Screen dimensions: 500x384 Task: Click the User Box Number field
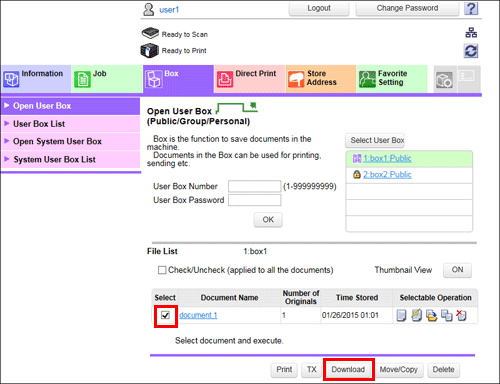click(254, 186)
